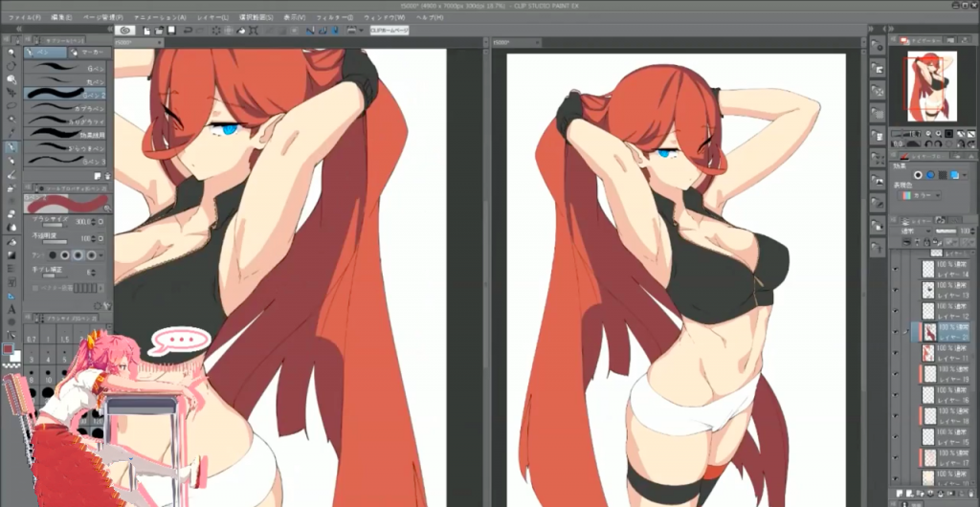Select the Auto select wand tool
Screen dimensions: 980x507
pyautogui.click(x=11, y=119)
